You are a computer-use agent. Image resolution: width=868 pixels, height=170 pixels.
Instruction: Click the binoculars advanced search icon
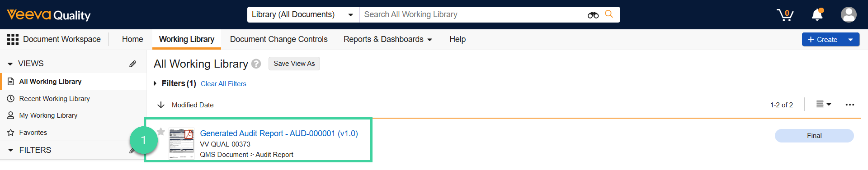point(593,15)
